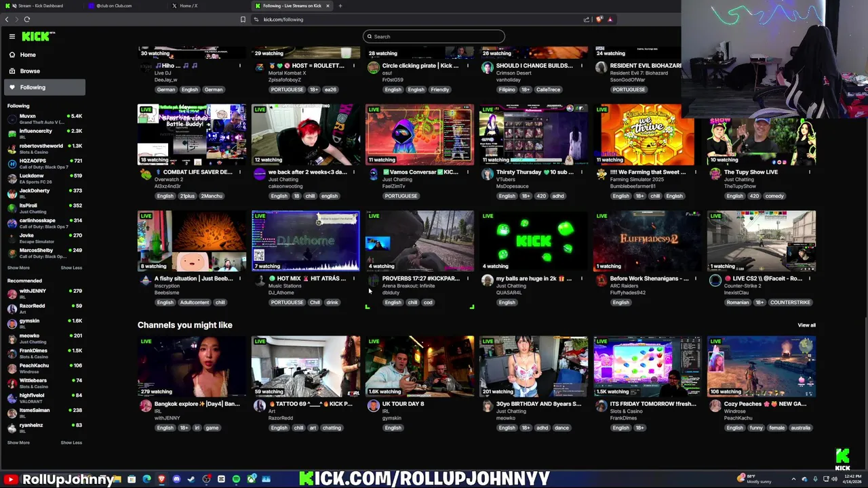Click Show More under Following list

18,268
